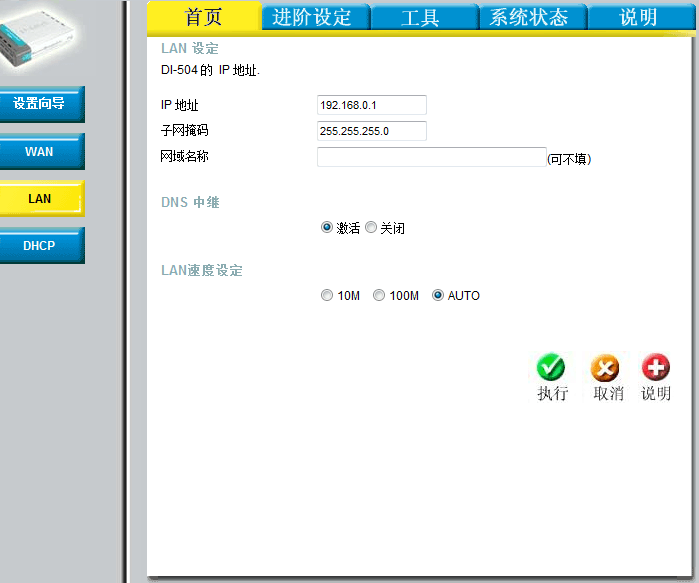This screenshot has height=583, width=699.
Task: Click the orange X Cancel icon
Action: point(605,368)
